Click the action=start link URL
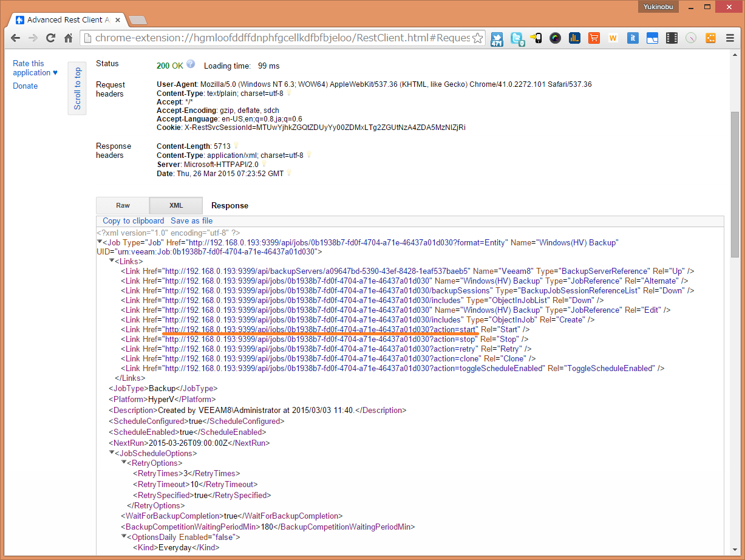 tap(321, 329)
